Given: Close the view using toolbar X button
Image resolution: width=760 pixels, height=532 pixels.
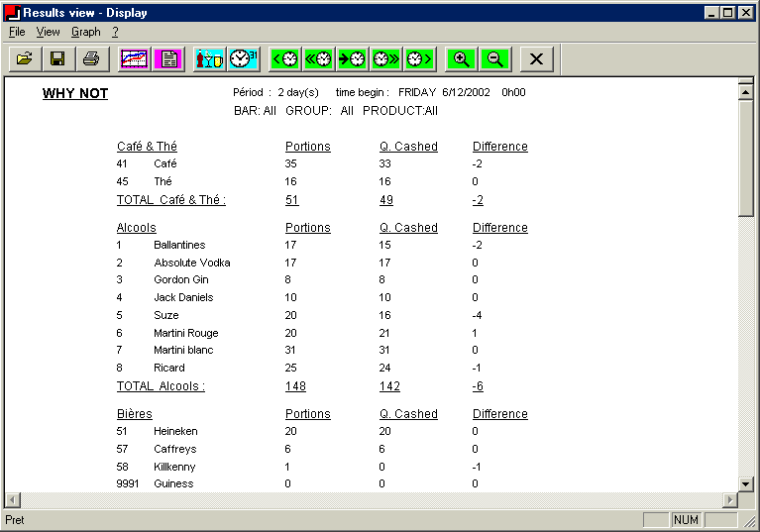Looking at the screenshot, I should pos(537,59).
